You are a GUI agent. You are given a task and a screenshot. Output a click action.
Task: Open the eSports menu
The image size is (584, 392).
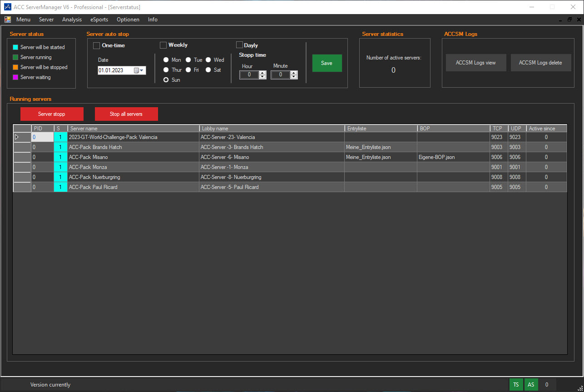click(99, 20)
